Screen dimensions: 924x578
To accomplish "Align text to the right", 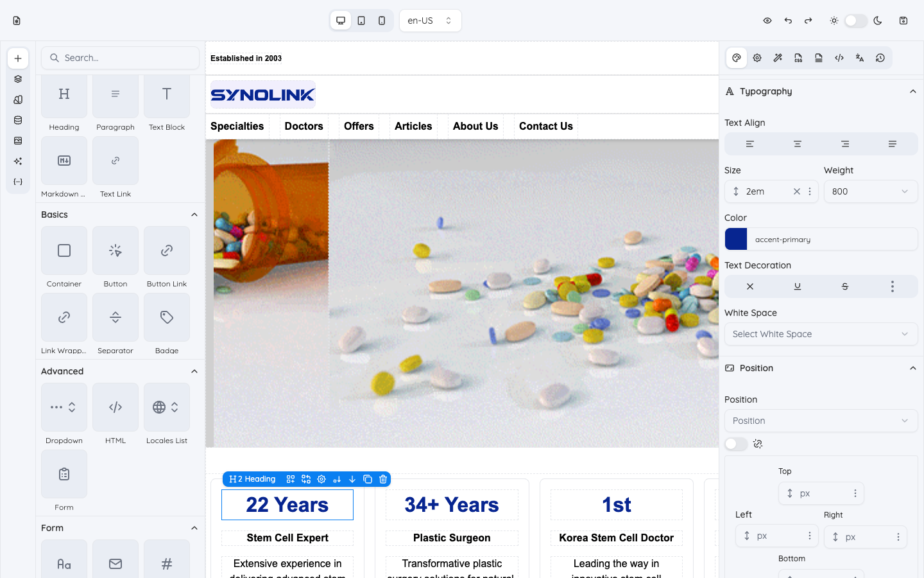I will pos(845,144).
